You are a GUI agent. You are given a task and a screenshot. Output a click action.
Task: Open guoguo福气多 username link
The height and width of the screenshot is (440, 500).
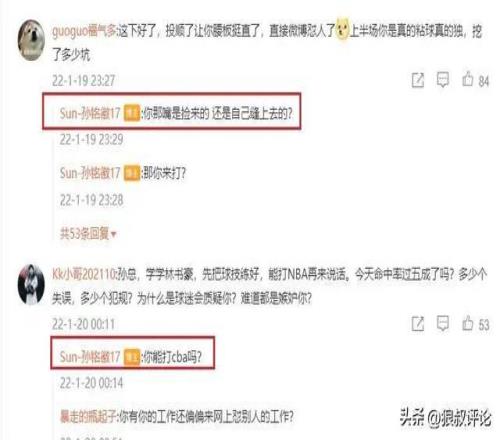click(84, 32)
